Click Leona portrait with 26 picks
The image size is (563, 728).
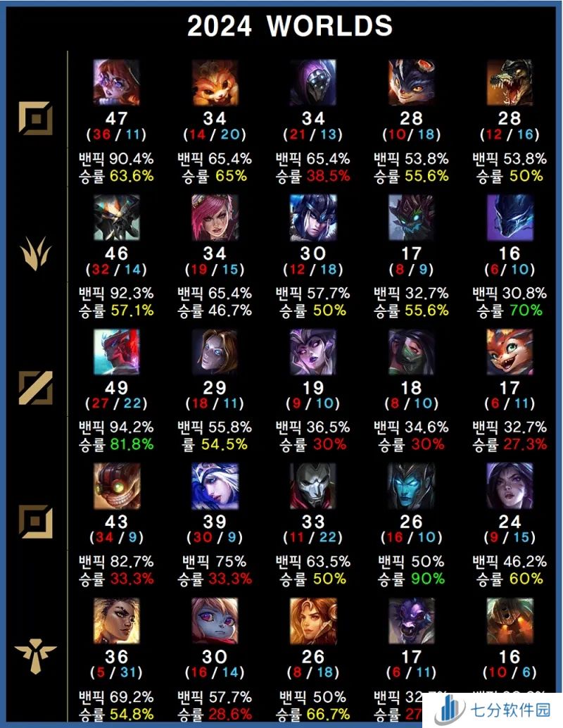[x=313, y=620]
